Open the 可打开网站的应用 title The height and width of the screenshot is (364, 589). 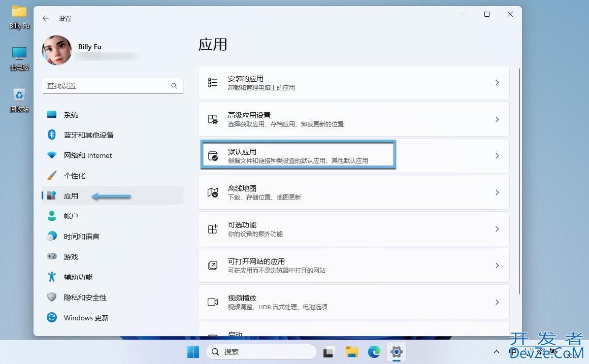click(x=256, y=261)
